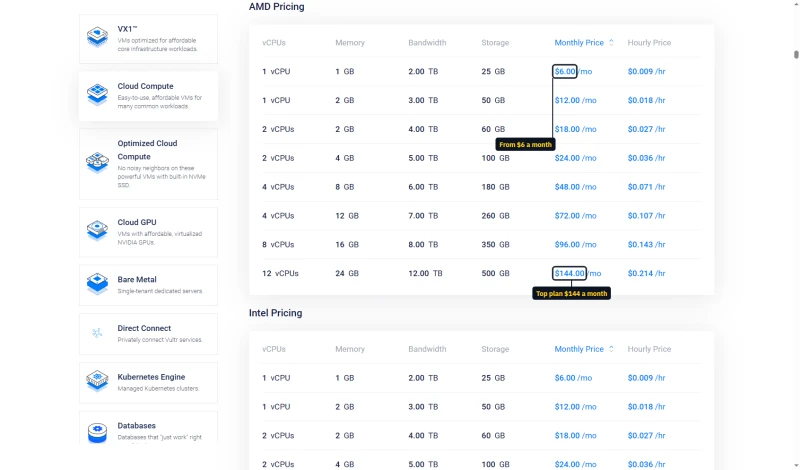
Task: Select AMD $96.00 /mo price
Action: [576, 244]
